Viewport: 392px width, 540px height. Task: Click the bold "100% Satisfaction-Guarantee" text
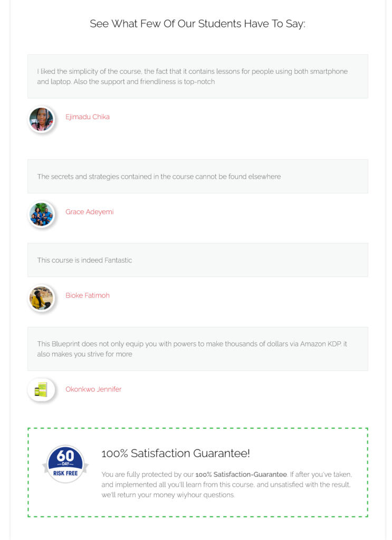pos(241,475)
